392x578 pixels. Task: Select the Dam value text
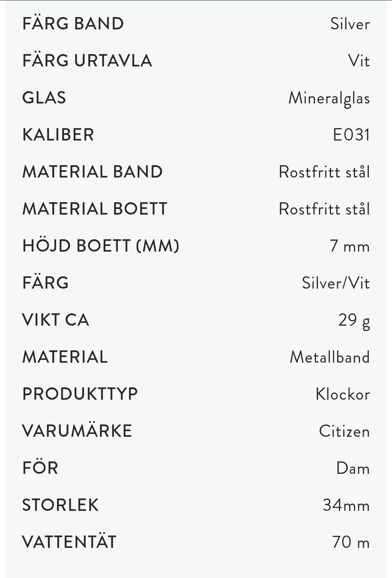[x=353, y=468]
